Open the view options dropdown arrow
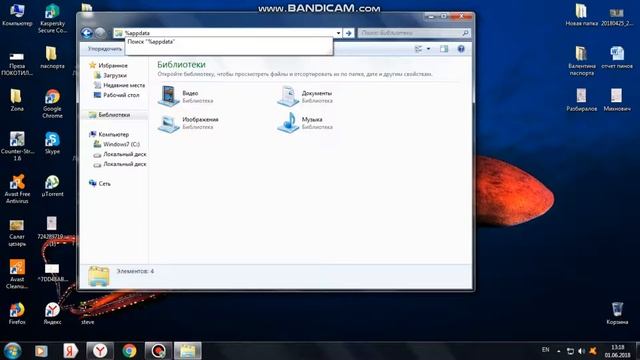Viewport: 640px width, 360px height. point(428,49)
